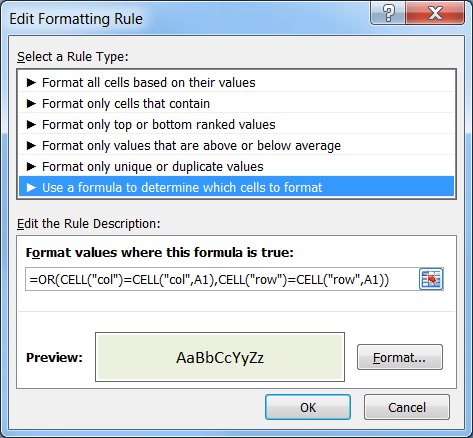Confirm the rule with OK
The height and width of the screenshot is (438, 473).
308,407
